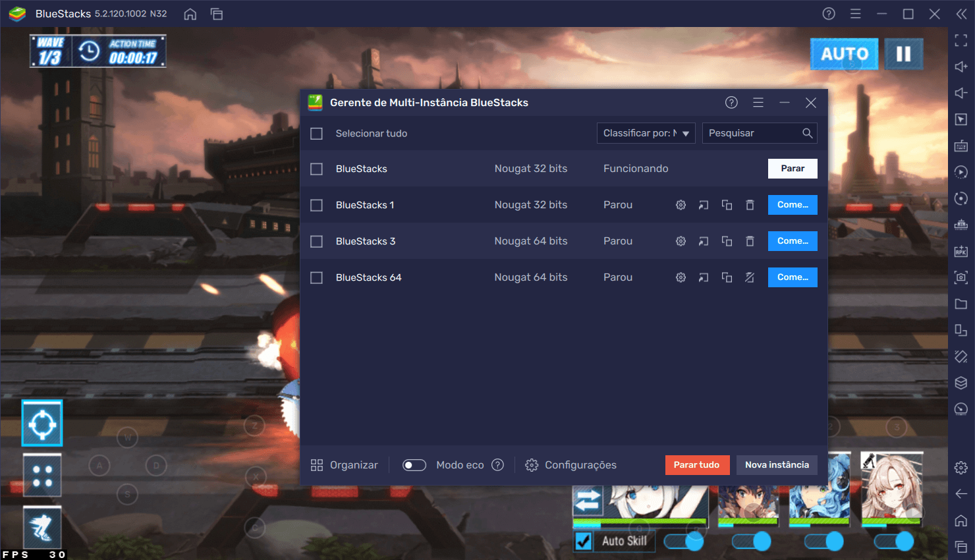
Task: Toggle auto skill switch under first character
Action: point(684,542)
